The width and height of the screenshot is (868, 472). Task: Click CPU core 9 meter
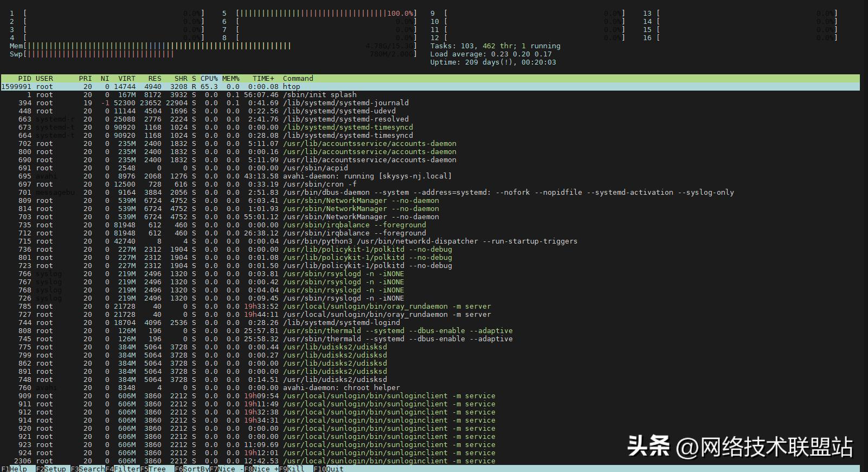point(528,14)
